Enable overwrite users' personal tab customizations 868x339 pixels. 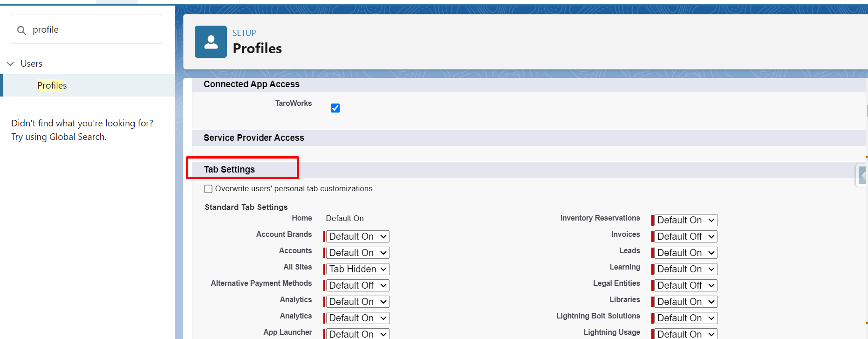[x=208, y=189]
